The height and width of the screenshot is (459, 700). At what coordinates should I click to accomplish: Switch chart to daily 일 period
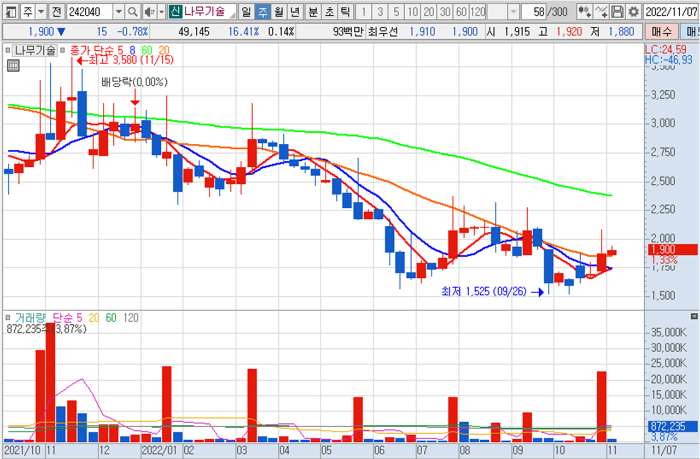point(246,12)
